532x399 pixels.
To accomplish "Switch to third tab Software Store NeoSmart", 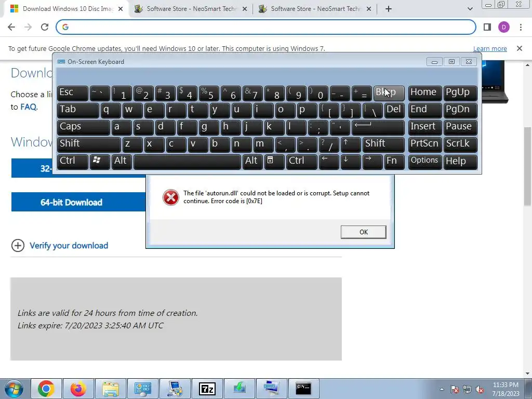I will [x=315, y=9].
